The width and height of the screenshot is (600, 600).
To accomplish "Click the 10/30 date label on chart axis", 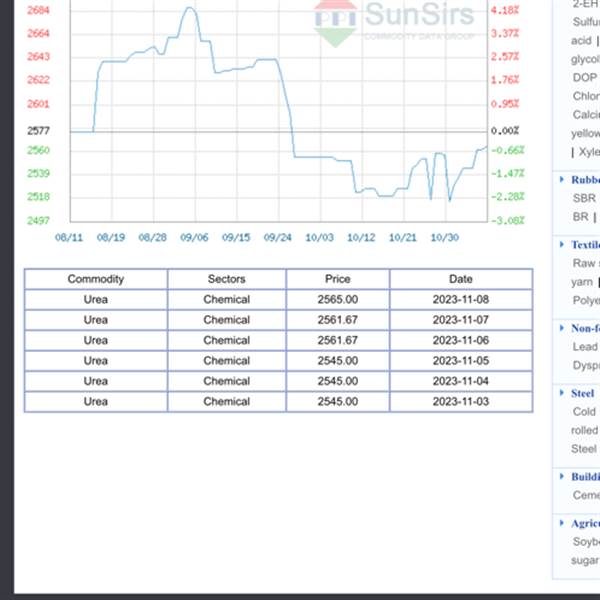I will point(445,238).
